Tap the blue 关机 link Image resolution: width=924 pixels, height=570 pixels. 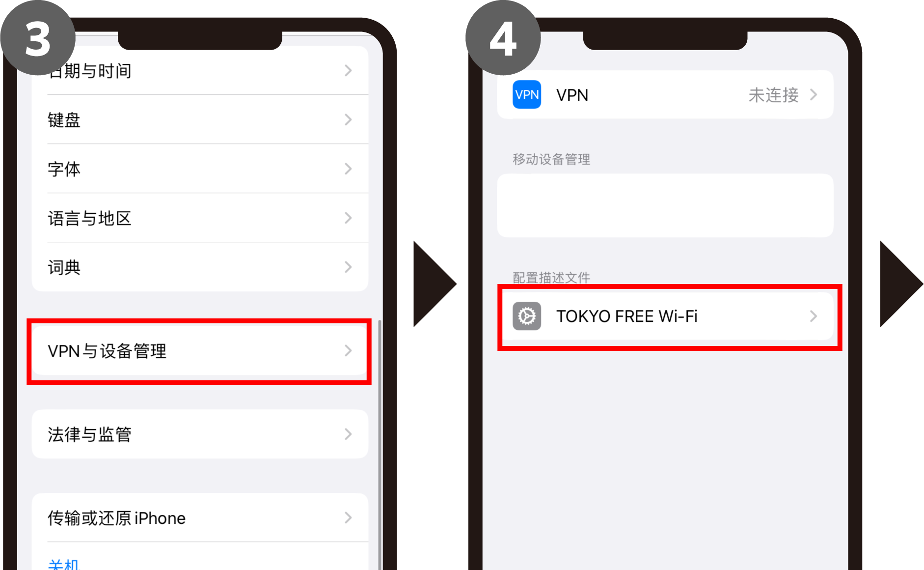click(63, 564)
